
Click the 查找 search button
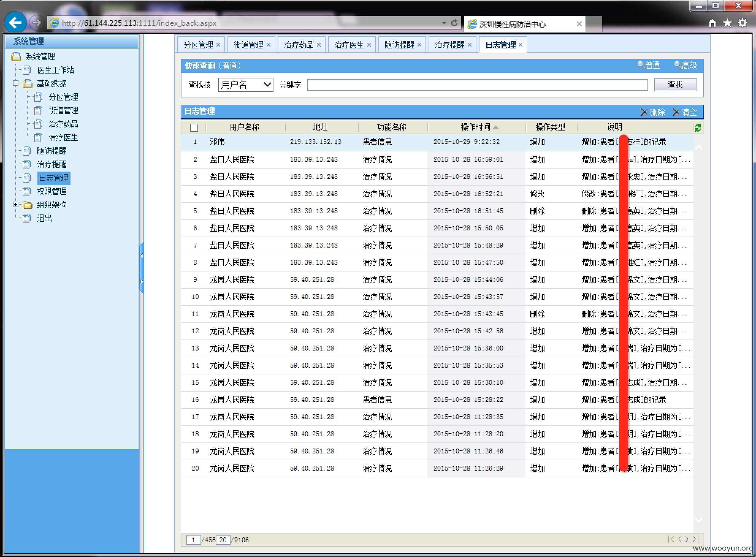tap(675, 85)
